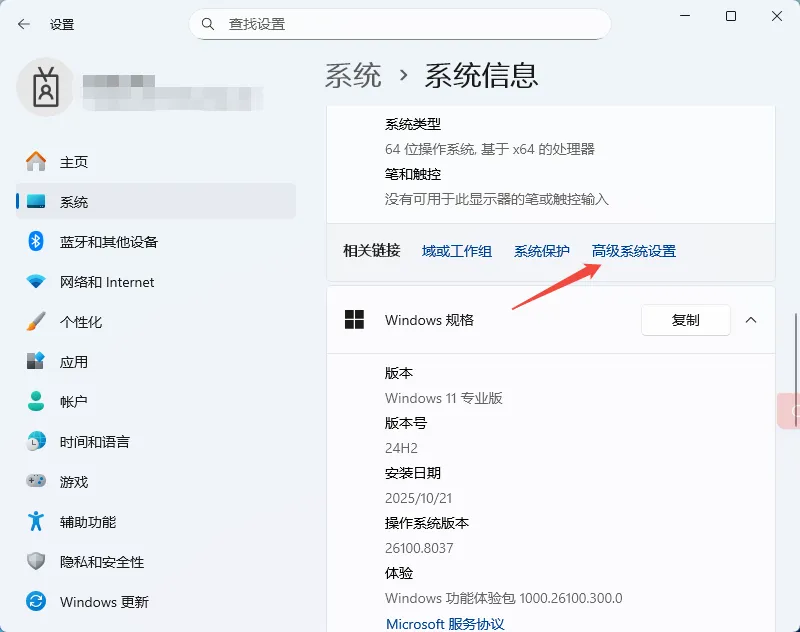Viewport: 800px width, 632px height.
Task: Open the user account avatar icon
Action: [46, 87]
